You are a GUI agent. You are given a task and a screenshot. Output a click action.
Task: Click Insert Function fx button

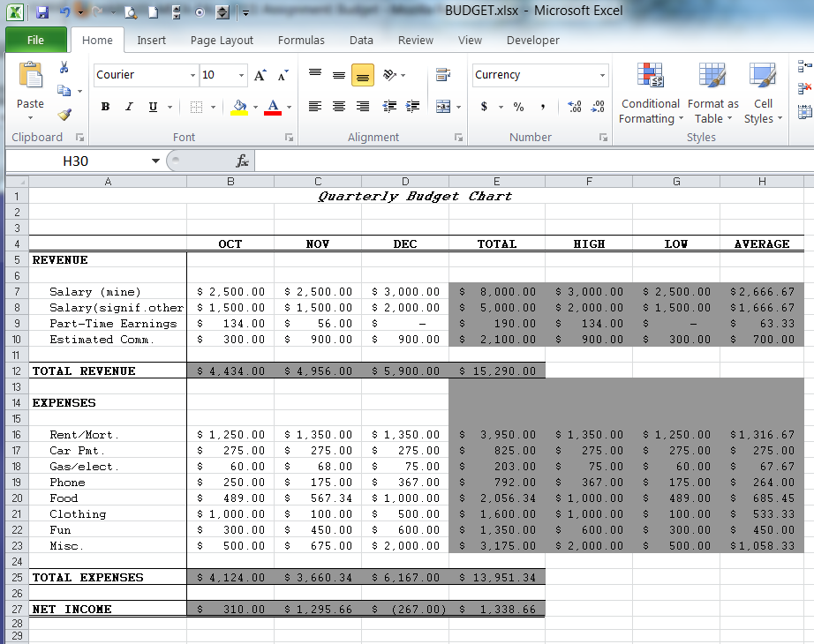[242, 161]
